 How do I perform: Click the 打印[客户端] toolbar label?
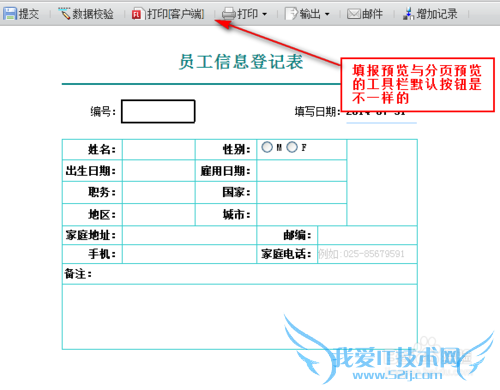[176, 14]
